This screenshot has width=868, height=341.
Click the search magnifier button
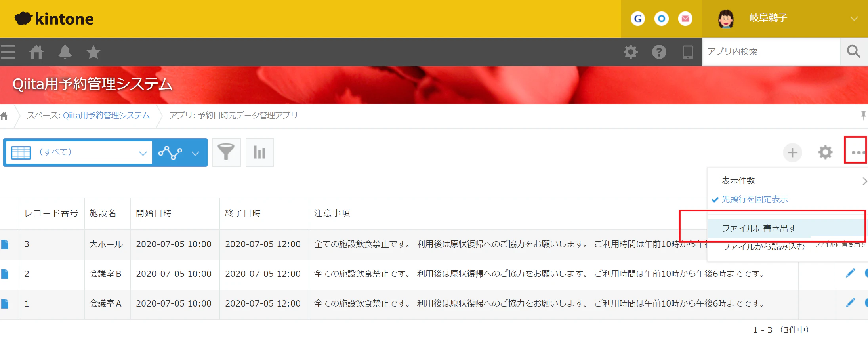pos(854,51)
